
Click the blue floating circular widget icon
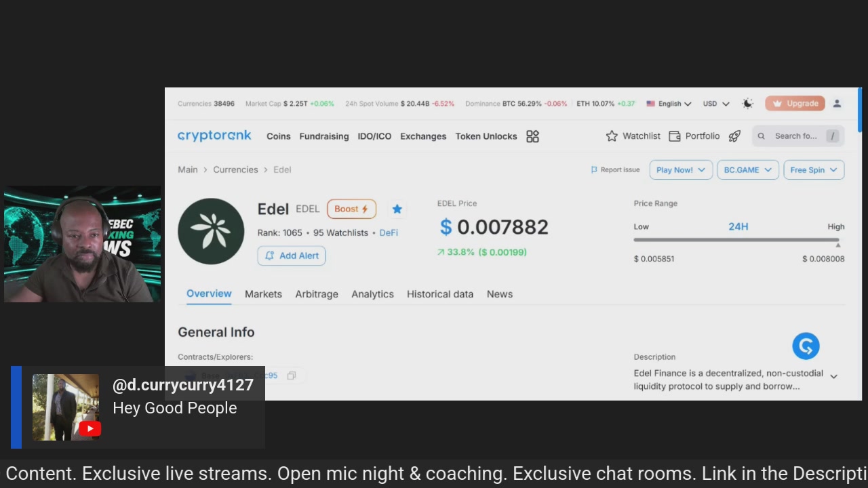click(806, 346)
